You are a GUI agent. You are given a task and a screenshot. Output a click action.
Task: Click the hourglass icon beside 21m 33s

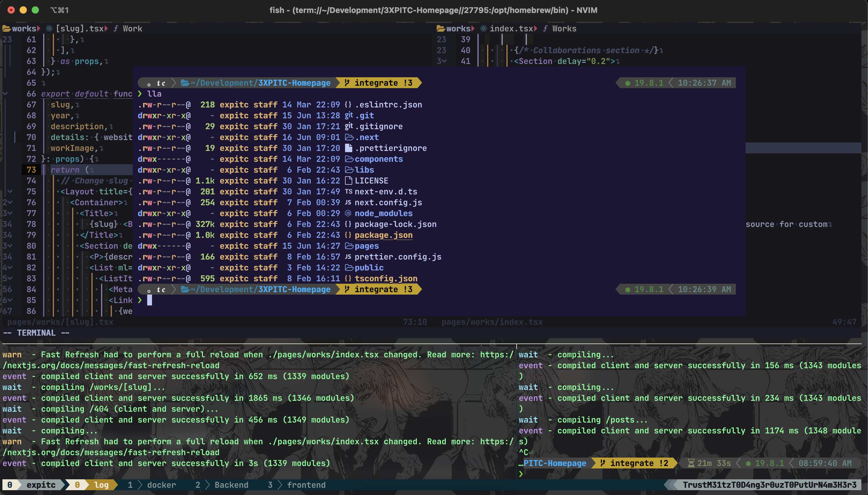[x=691, y=463]
